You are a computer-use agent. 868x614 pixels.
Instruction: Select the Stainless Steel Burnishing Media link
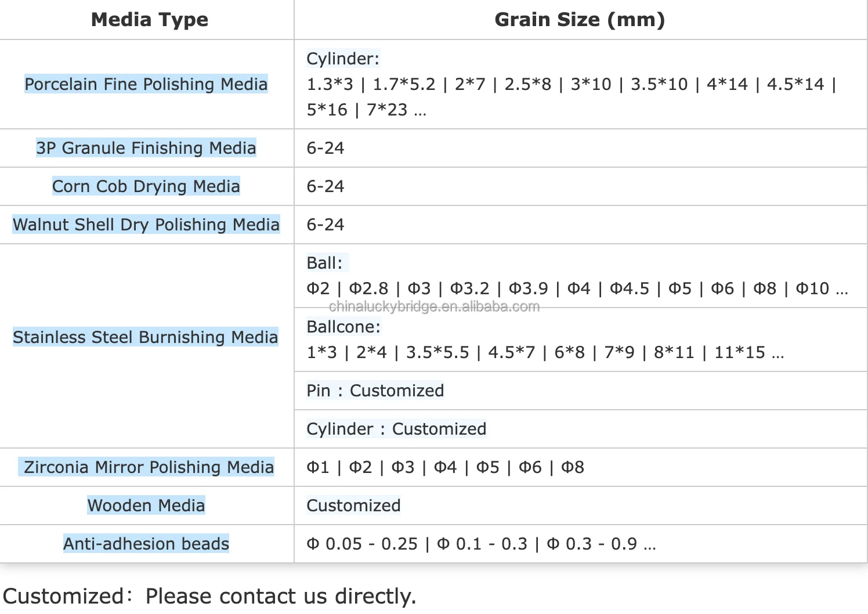coord(145,337)
